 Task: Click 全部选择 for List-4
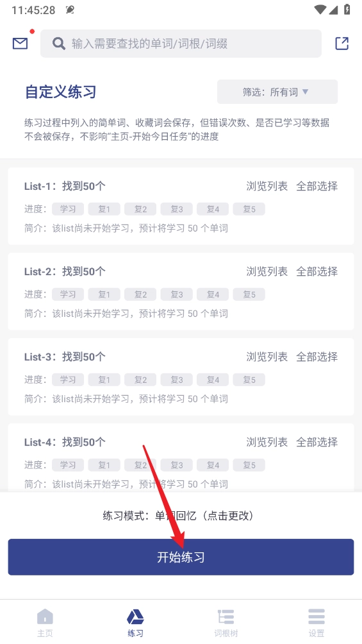(317, 443)
